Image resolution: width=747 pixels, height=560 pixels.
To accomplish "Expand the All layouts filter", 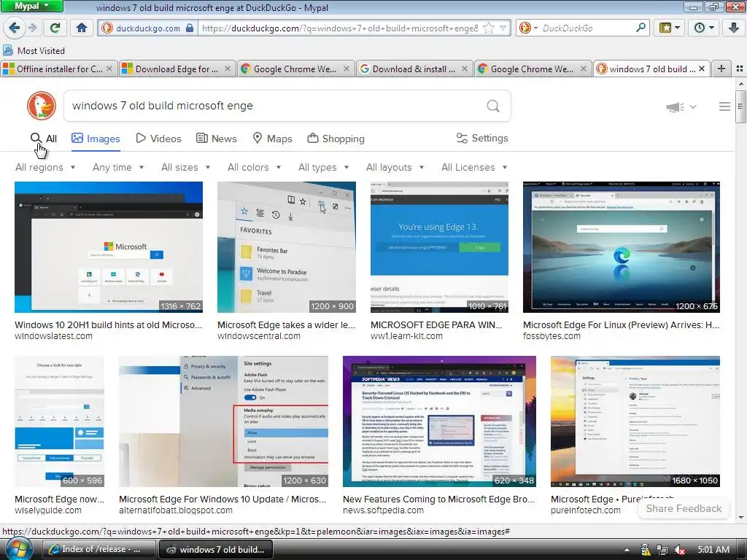I will 395,167.
